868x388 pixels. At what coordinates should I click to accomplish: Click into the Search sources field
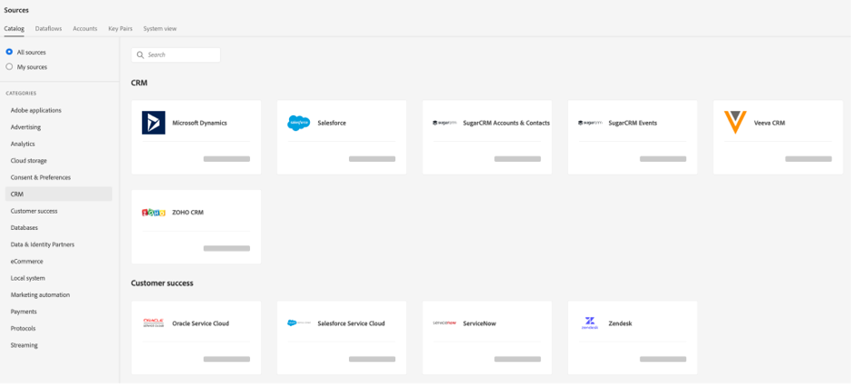pos(175,55)
